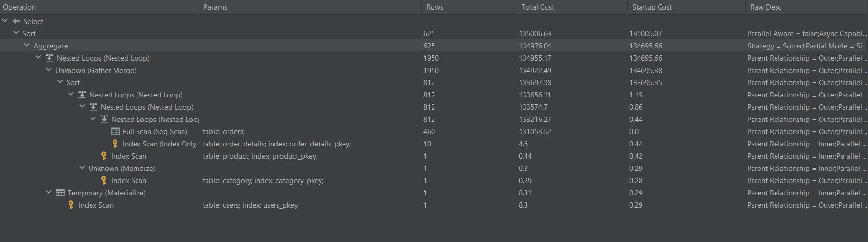Click key icon for order_details Index Only scan
This screenshot has height=242, width=868.
click(115, 144)
